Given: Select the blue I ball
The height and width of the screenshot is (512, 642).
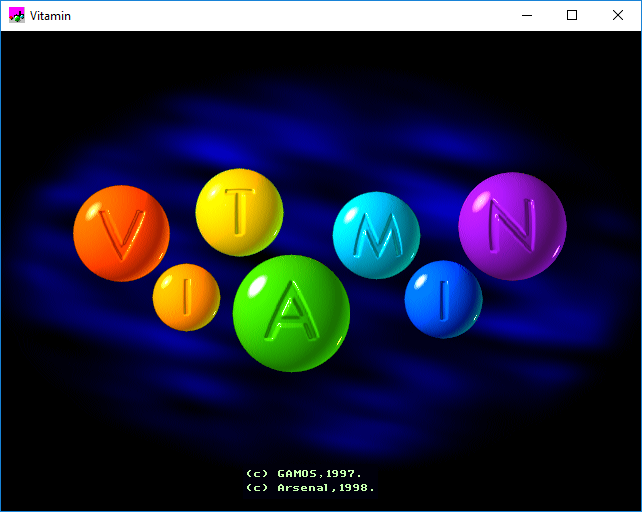Looking at the screenshot, I should tap(443, 299).
